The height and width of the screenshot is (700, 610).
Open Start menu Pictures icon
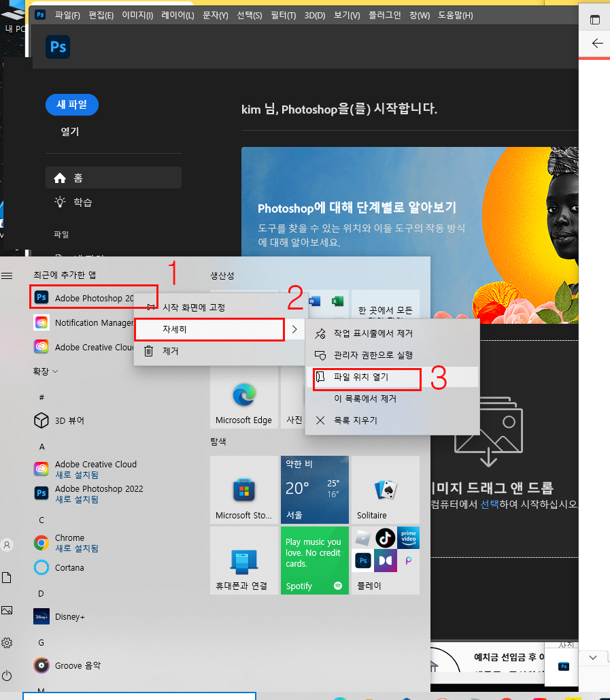(7, 610)
